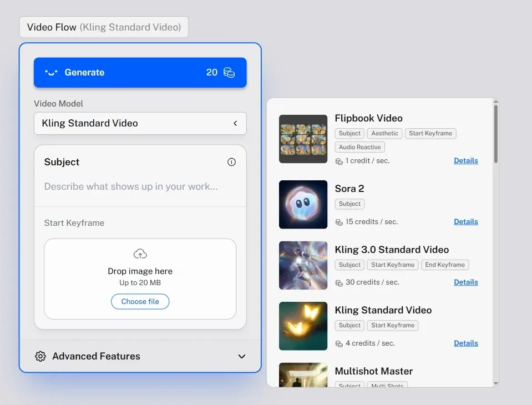
Task: Click Start Keyframe tag on Flipbook Video
Action: (x=430, y=134)
